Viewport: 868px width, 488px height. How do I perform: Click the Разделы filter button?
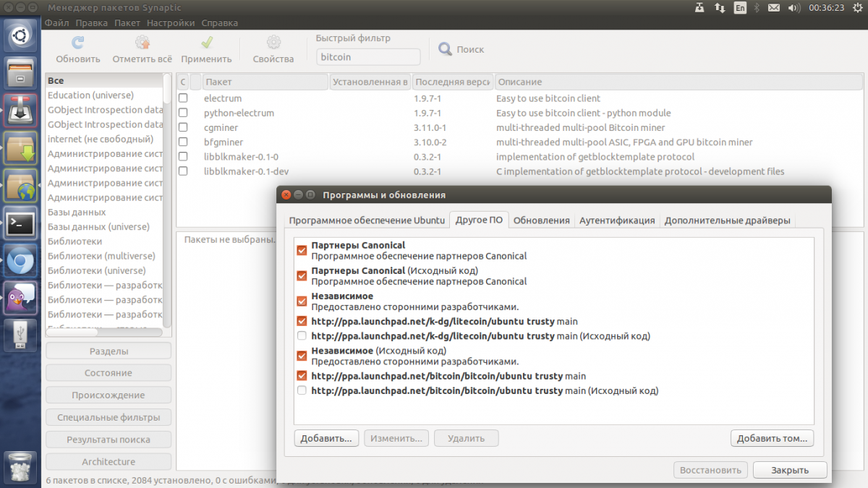(109, 351)
